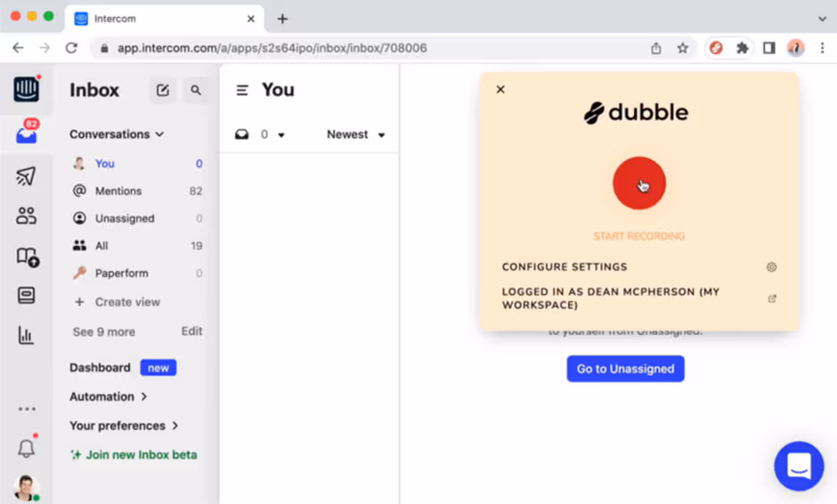Click the compose new conversation icon
The image size is (837, 504).
click(x=163, y=90)
